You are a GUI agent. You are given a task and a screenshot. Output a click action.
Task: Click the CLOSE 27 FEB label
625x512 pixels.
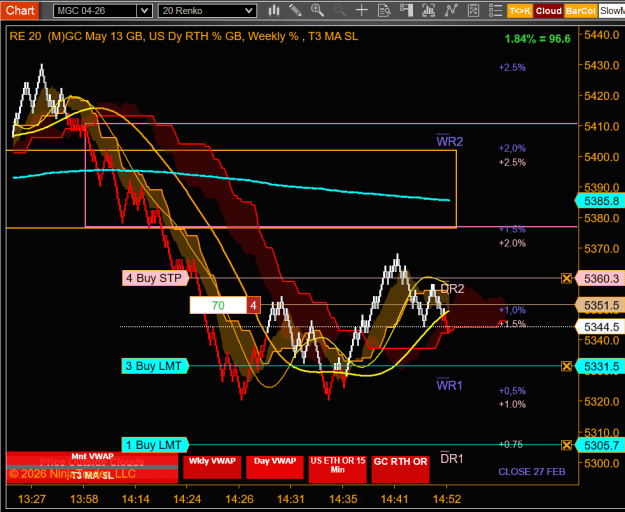(532, 472)
